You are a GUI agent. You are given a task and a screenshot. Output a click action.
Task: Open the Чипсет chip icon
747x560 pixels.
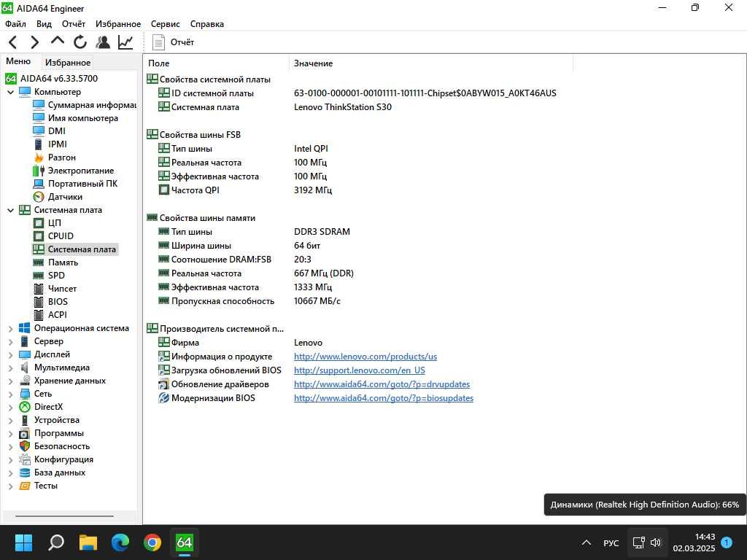pyautogui.click(x=39, y=289)
